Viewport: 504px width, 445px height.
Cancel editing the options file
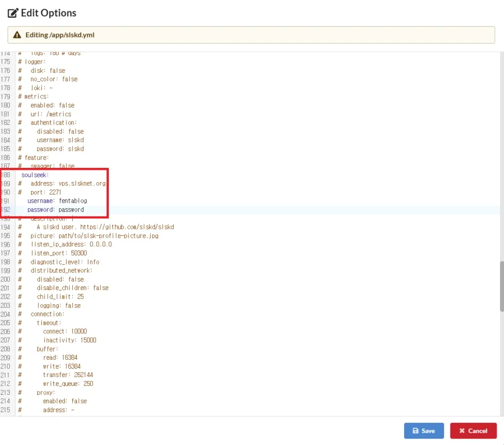(473, 430)
